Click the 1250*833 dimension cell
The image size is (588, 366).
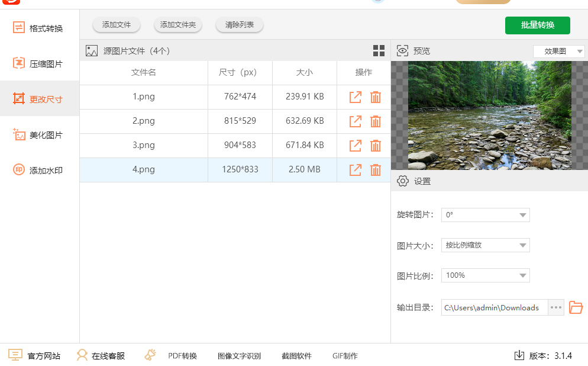pos(240,169)
